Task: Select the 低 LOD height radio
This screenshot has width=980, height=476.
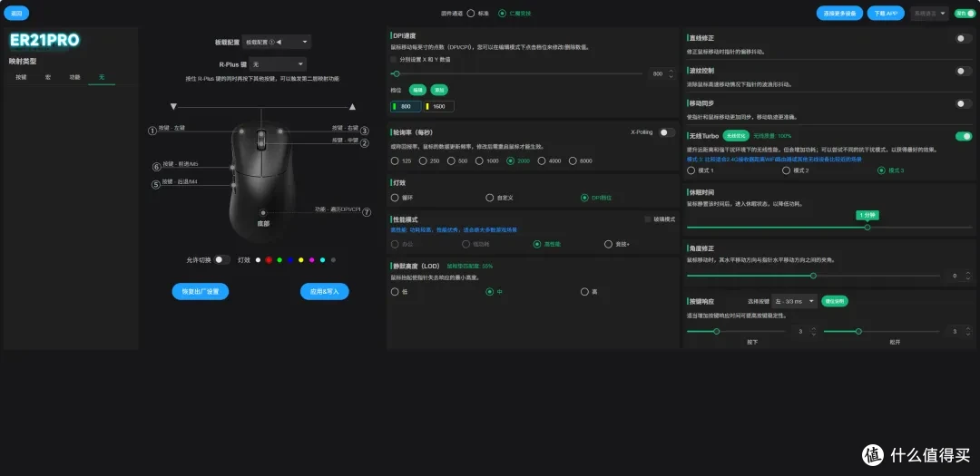Action: point(395,292)
